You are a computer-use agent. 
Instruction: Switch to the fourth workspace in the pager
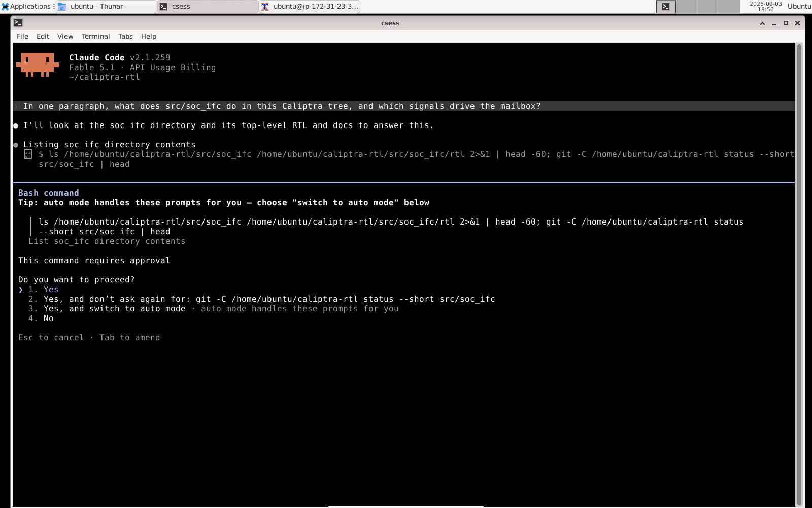tap(729, 7)
